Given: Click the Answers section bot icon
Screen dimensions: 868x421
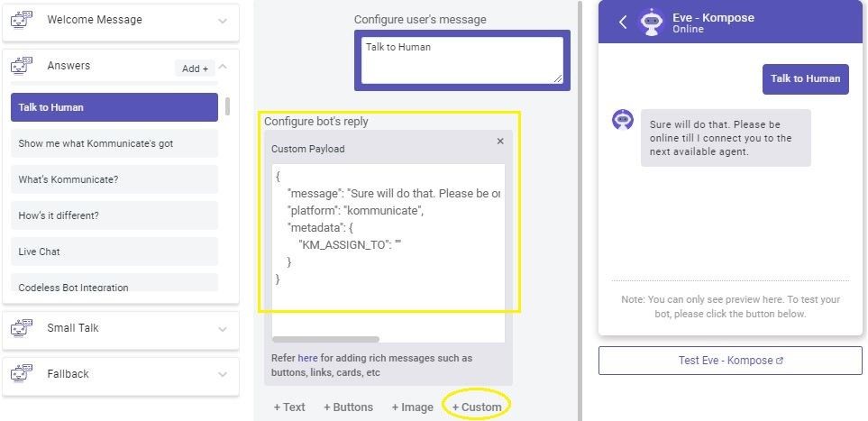Looking at the screenshot, I should click(22, 66).
